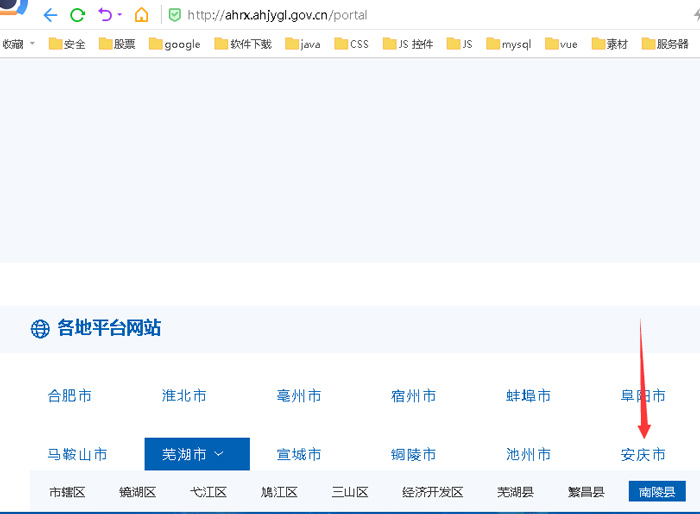
Task: Collapse the 芜湖市 dropdown button
Action: point(197,454)
